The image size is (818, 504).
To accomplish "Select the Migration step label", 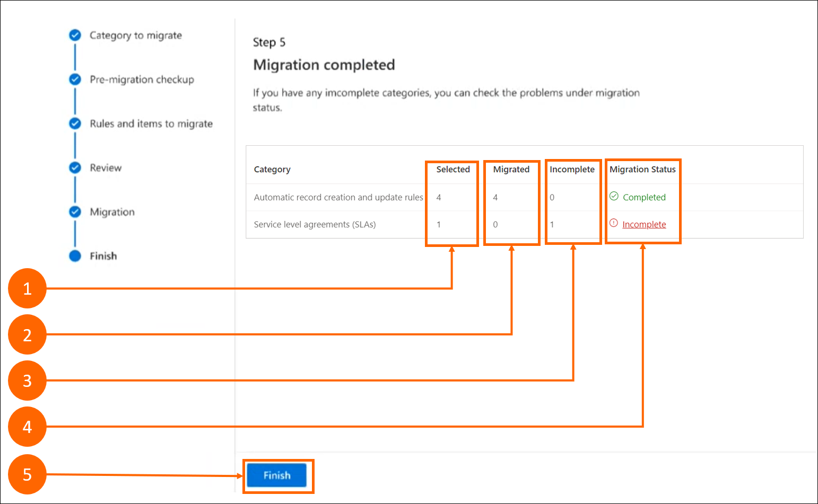I will (112, 212).
